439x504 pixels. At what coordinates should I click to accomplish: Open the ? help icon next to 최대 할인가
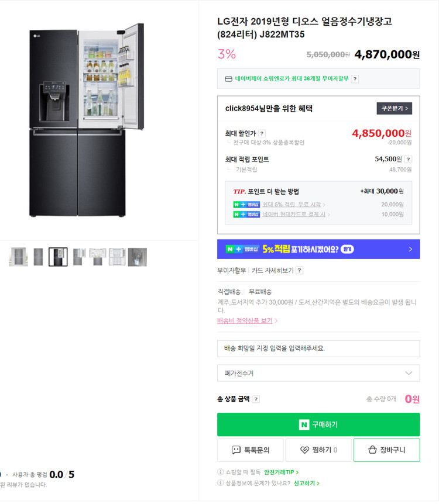click(262, 133)
